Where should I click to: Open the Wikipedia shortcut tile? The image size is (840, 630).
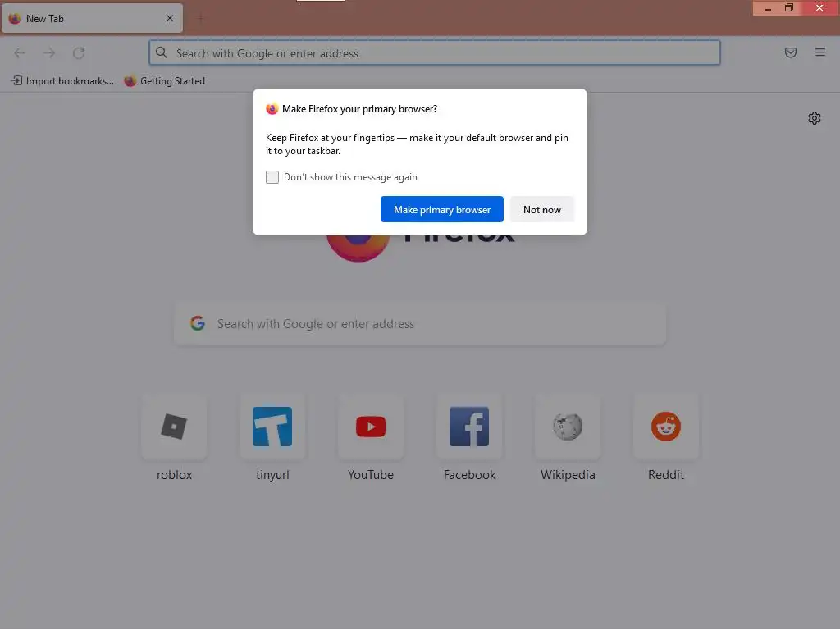tap(568, 427)
